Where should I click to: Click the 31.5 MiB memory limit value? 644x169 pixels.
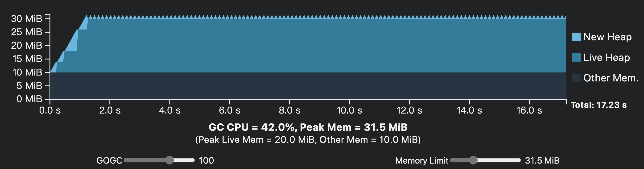542,161
